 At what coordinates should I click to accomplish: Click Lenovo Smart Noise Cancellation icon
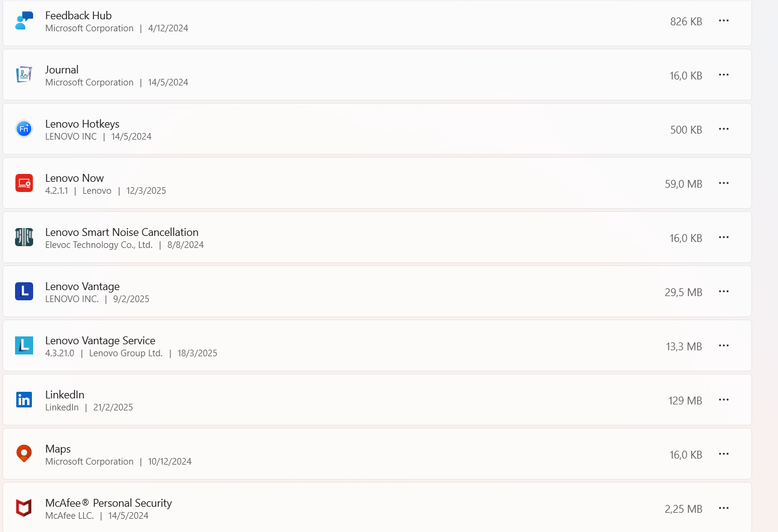(x=24, y=237)
